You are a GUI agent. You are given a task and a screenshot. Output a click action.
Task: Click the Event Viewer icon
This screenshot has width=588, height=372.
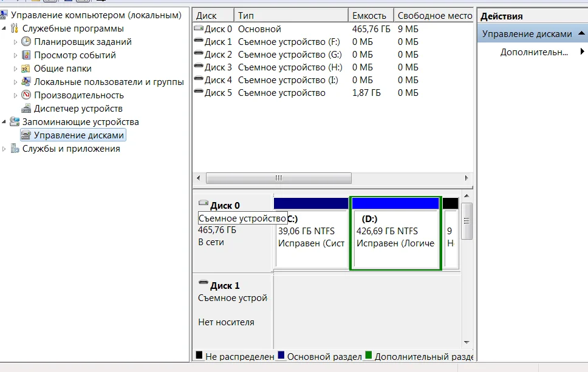pos(26,55)
